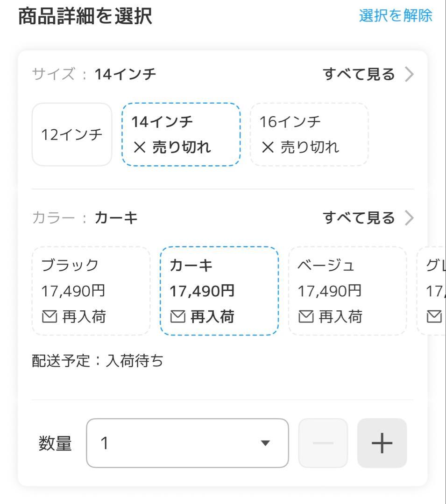Click the envelope restock icon under ベージュ

305,317
